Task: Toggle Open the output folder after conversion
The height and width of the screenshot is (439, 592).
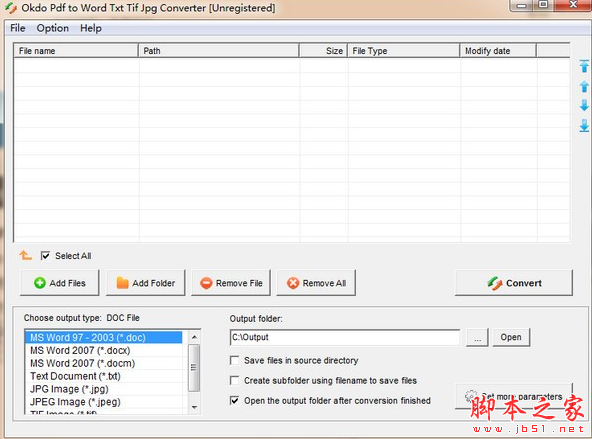Action: 234,400
